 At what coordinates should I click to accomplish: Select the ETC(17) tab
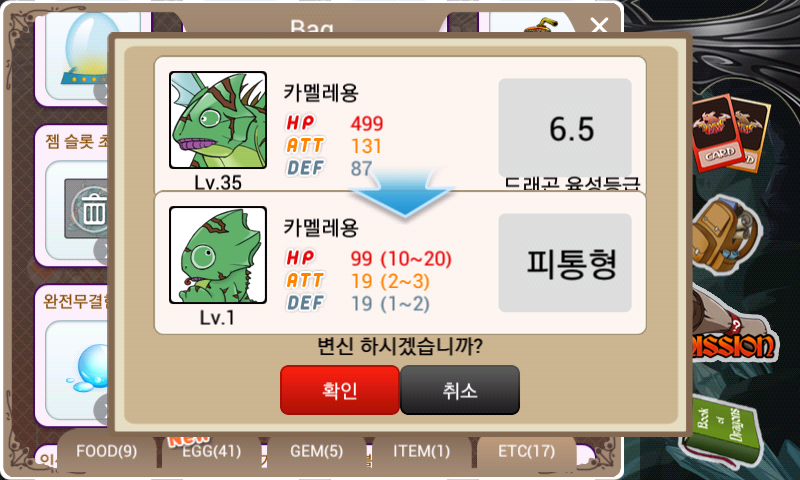click(527, 451)
